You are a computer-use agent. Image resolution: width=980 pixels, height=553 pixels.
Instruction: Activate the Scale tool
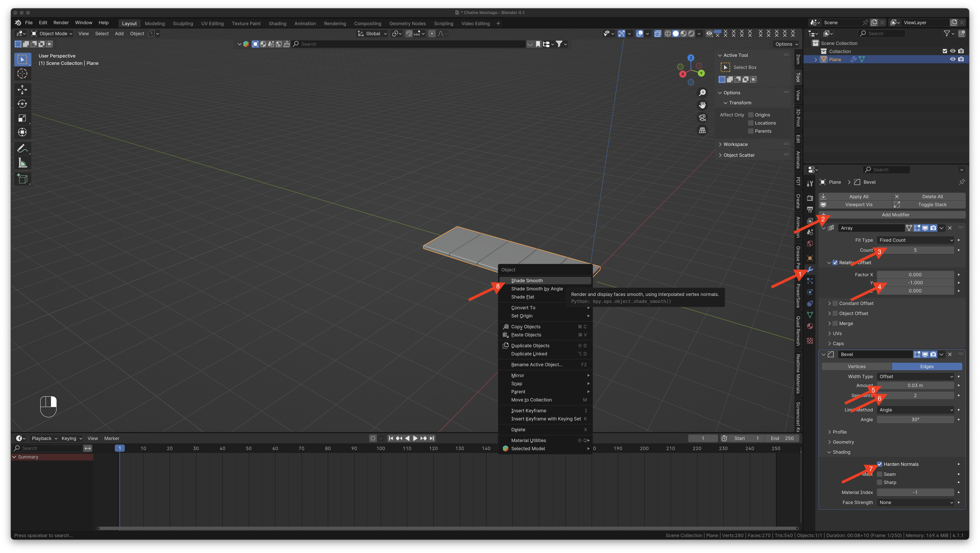click(22, 118)
